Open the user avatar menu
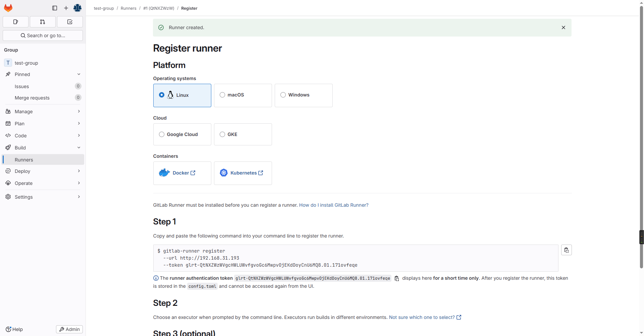This screenshot has height=336, width=644. 77,8
